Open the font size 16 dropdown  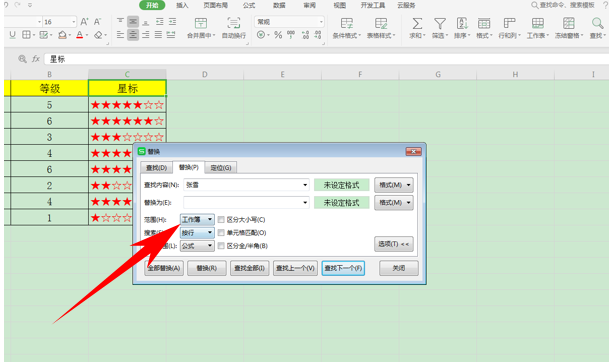pyautogui.click(x=73, y=22)
